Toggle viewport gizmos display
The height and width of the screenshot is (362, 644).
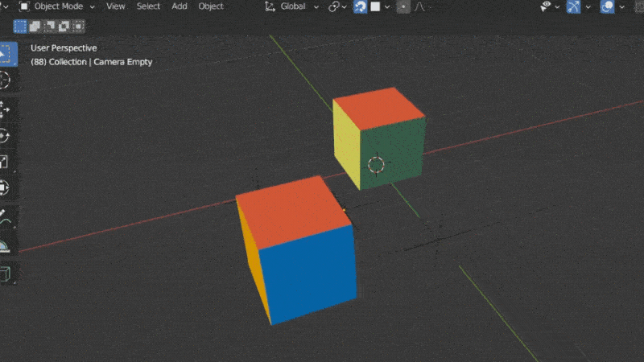tap(574, 6)
